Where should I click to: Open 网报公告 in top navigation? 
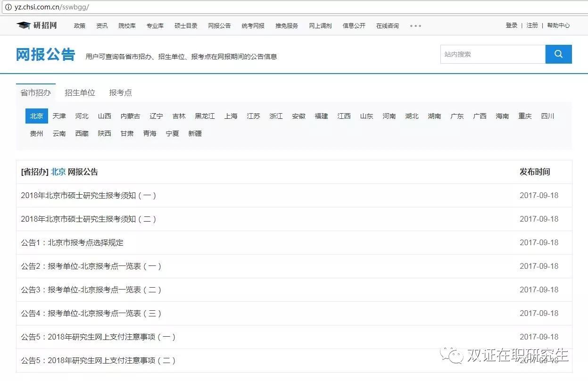[219, 26]
